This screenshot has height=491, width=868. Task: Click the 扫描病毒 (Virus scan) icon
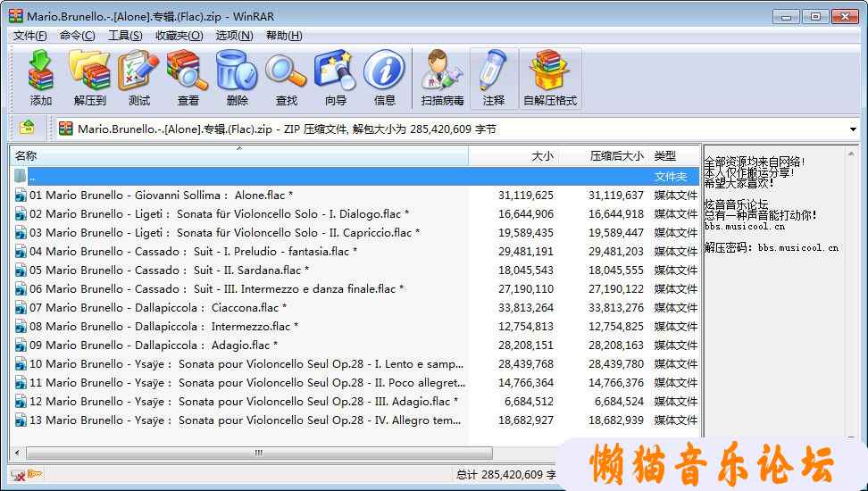click(x=442, y=71)
